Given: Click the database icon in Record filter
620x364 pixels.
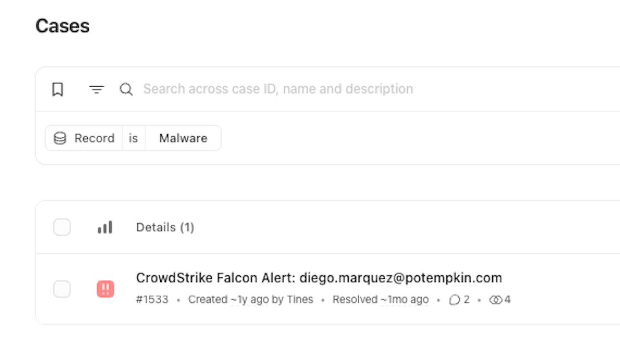Looking at the screenshot, I should [60, 138].
